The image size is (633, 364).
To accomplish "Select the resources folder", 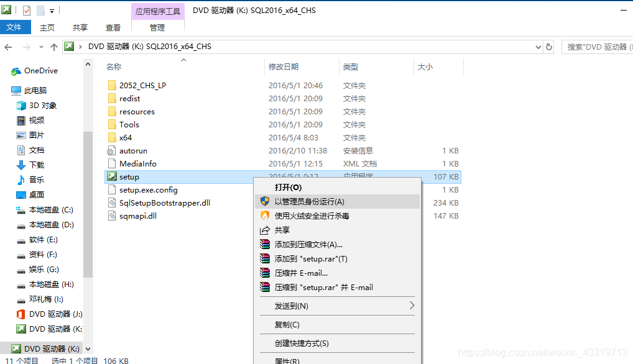I will [137, 112].
